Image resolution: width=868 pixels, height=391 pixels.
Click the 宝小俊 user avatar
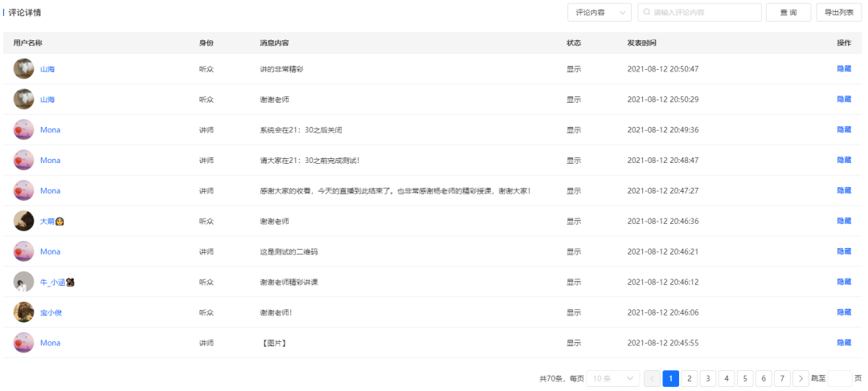(23, 312)
